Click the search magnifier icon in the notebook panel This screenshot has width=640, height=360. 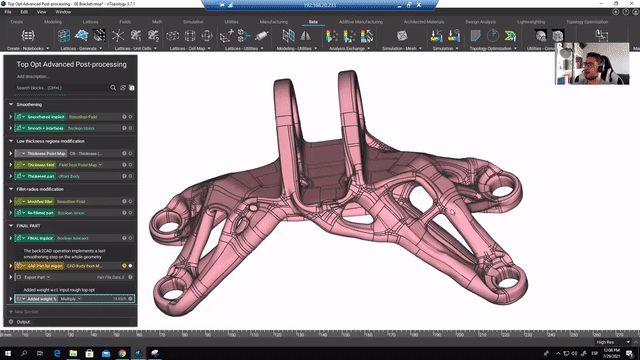click(x=113, y=88)
